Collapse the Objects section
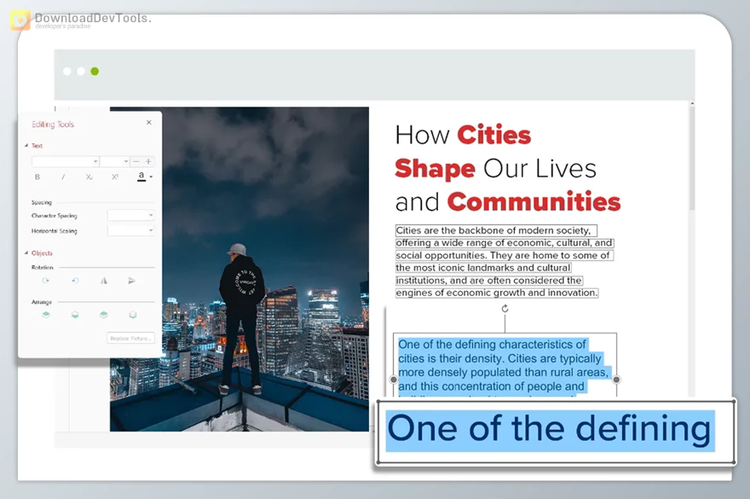The image size is (750, 499). (26, 253)
